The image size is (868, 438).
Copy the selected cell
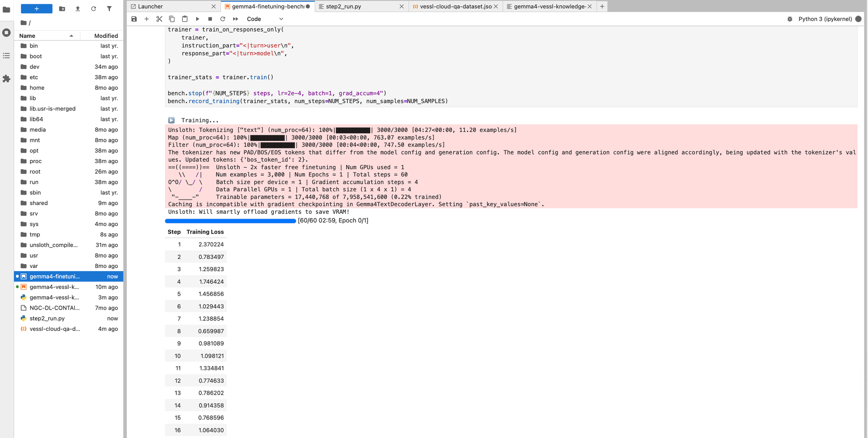tap(172, 19)
